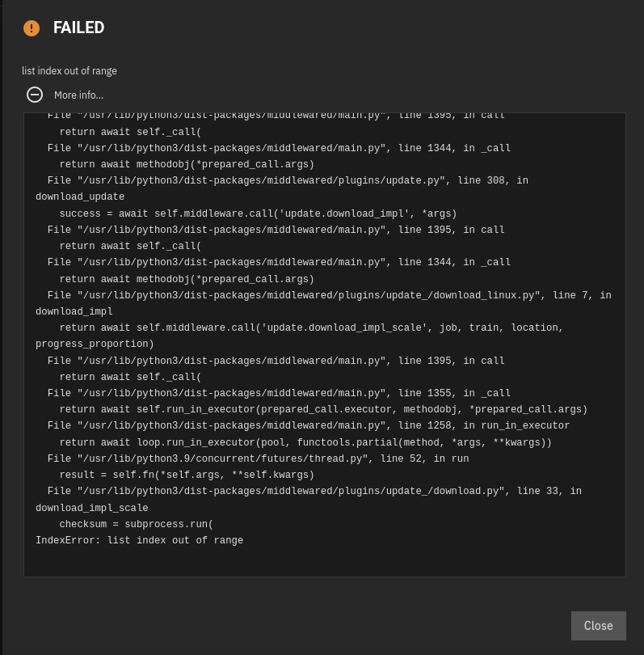Click the "progress_proportion)" line
The width and height of the screenshot is (644, 655).
pos(95,344)
